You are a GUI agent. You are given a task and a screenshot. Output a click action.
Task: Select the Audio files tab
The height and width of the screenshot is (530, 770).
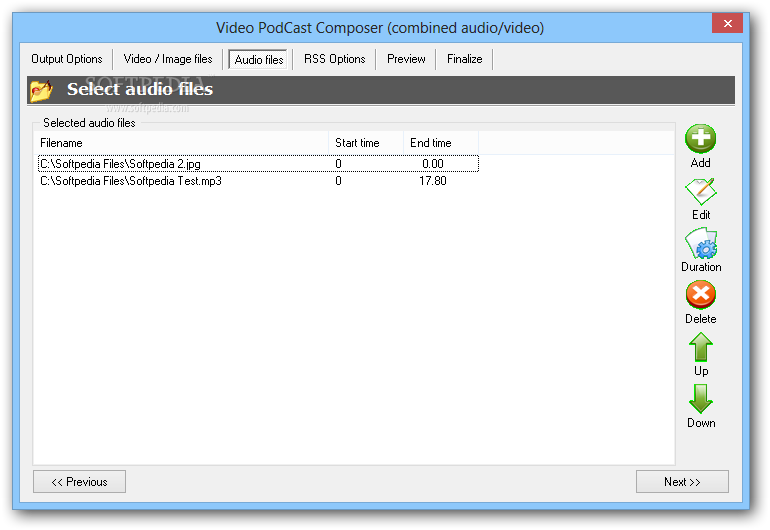259,59
